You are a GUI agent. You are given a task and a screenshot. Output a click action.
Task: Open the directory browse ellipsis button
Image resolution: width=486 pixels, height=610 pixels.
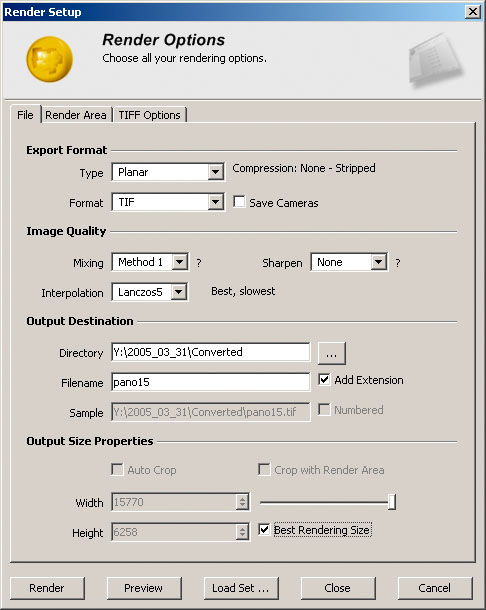click(x=332, y=353)
